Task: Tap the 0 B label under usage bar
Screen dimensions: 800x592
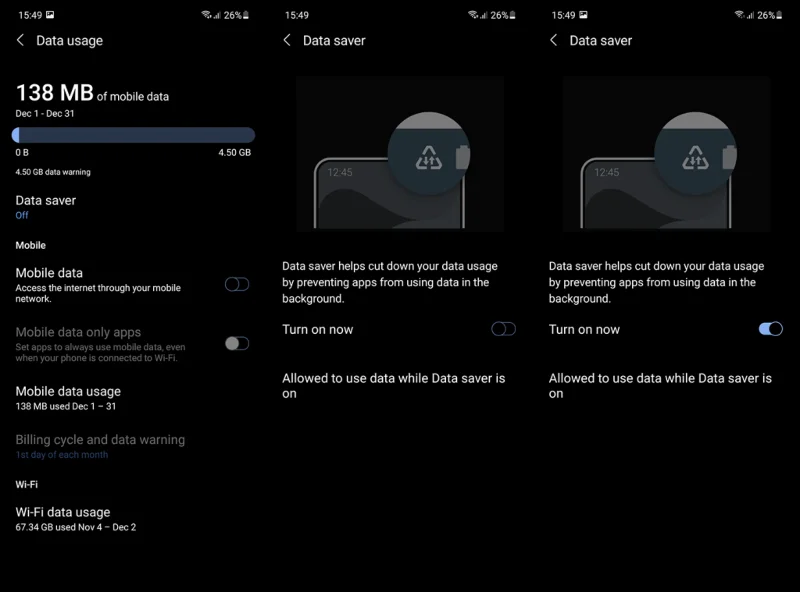Action: [x=22, y=153]
